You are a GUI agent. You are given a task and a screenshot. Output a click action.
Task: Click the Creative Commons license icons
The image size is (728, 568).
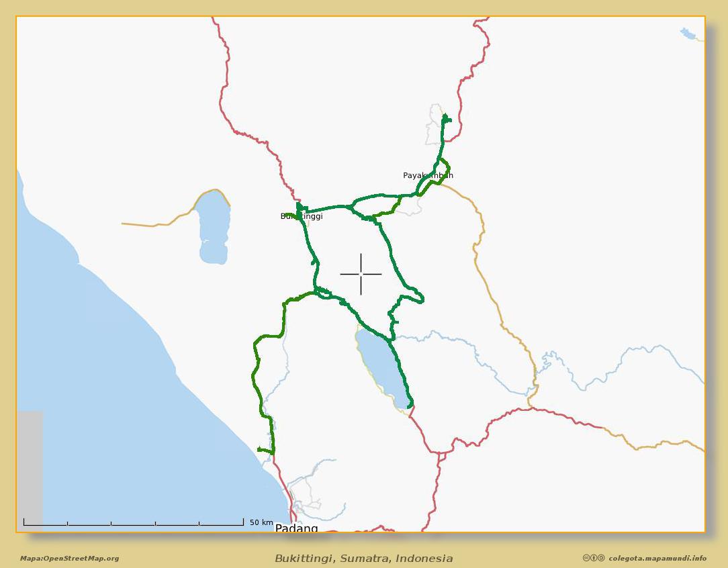pos(594,558)
